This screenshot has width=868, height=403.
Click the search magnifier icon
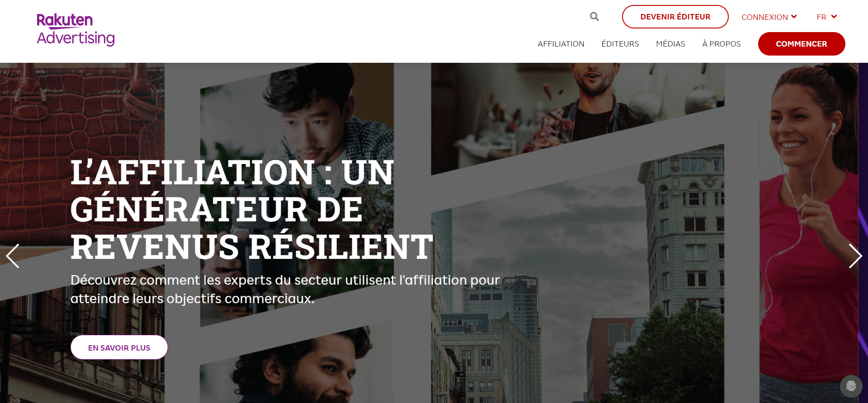click(594, 17)
